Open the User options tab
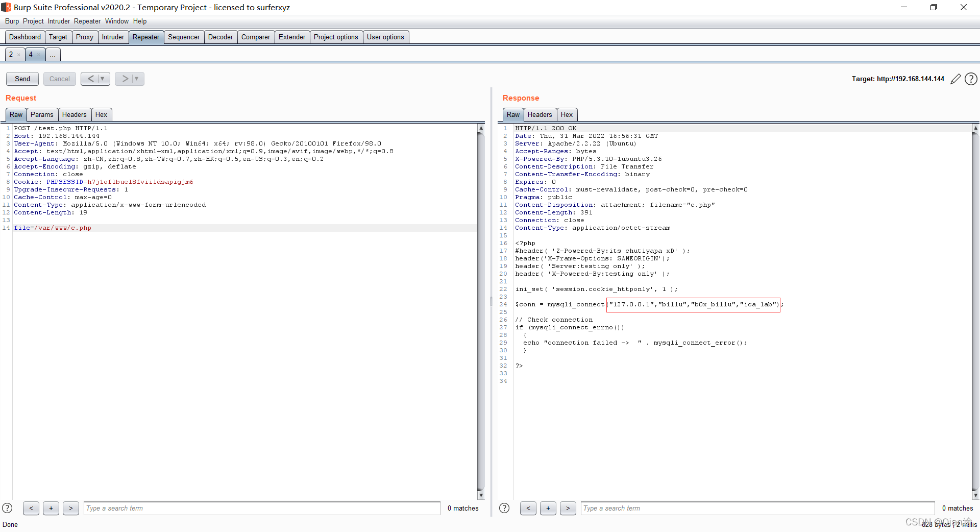The width and height of the screenshot is (980, 532). [x=385, y=37]
